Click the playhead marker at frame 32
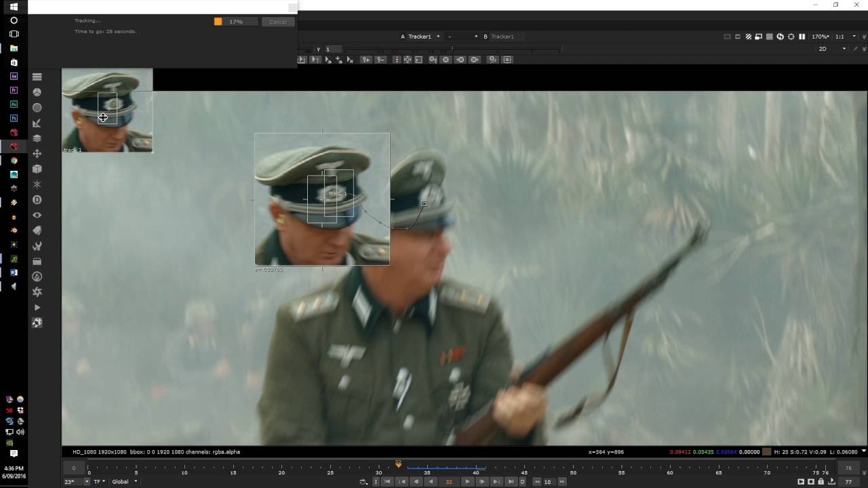The height and width of the screenshot is (488, 868). point(398,464)
